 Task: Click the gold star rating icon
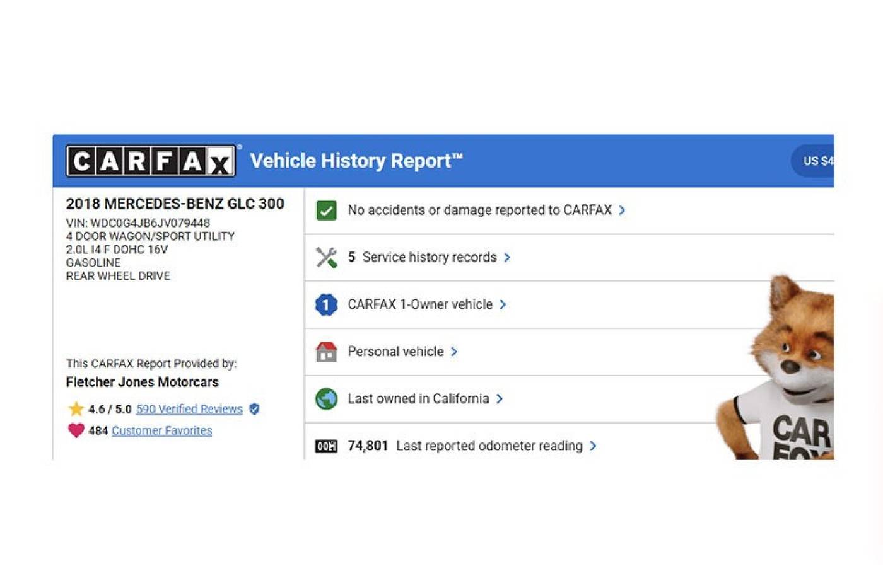[76, 409]
